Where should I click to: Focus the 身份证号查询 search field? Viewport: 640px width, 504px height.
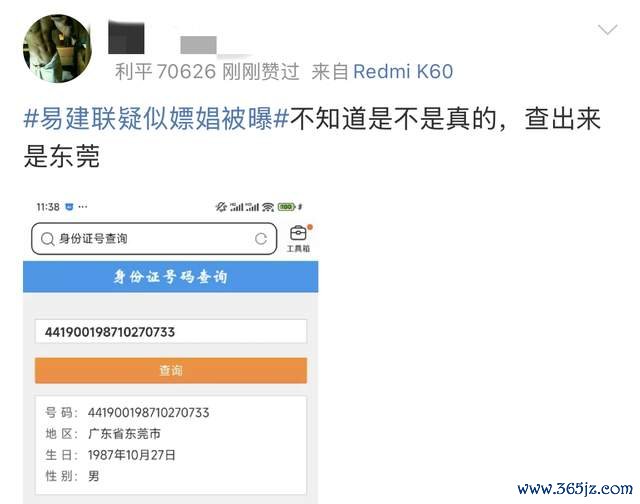tap(154, 239)
